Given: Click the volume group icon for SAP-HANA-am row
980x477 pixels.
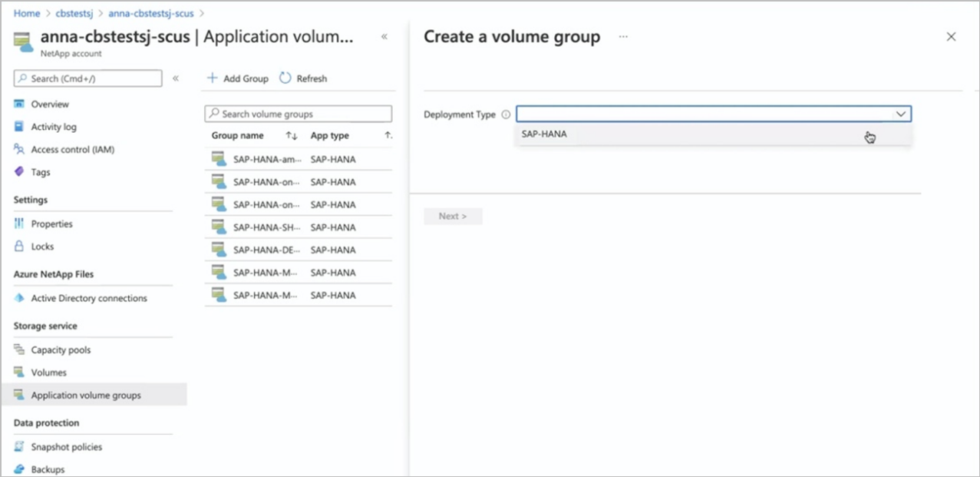Looking at the screenshot, I should click(x=219, y=160).
